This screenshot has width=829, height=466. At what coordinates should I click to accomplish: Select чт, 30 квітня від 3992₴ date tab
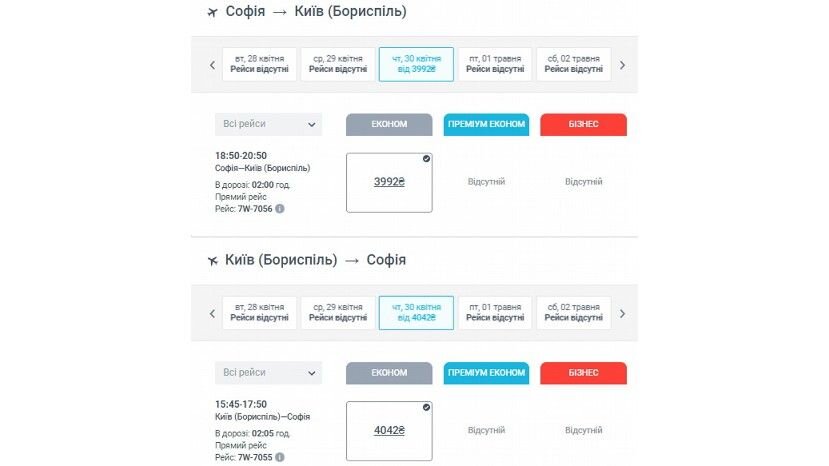pos(416,64)
